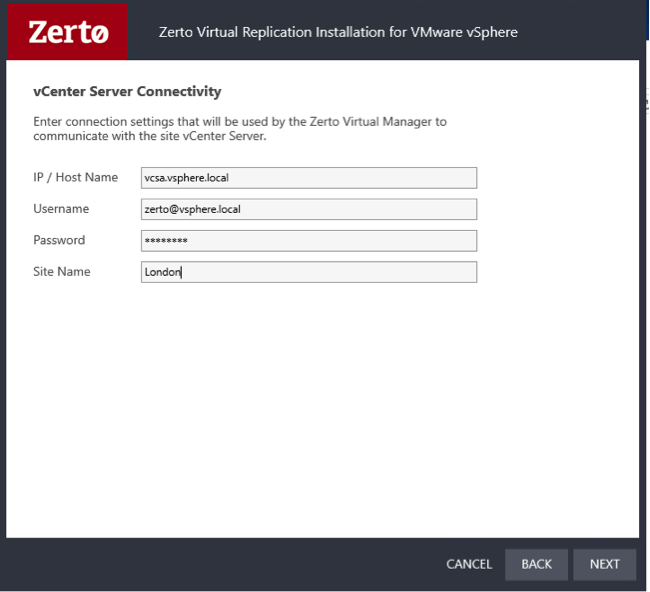The height and width of the screenshot is (592, 650).
Task: Click the 'Password' label text
Action: tap(59, 240)
